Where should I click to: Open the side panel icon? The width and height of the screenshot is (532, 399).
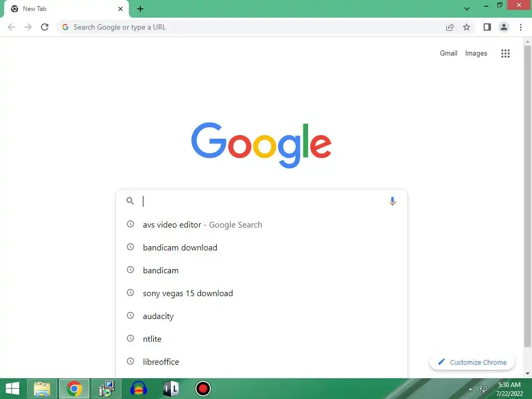487,27
